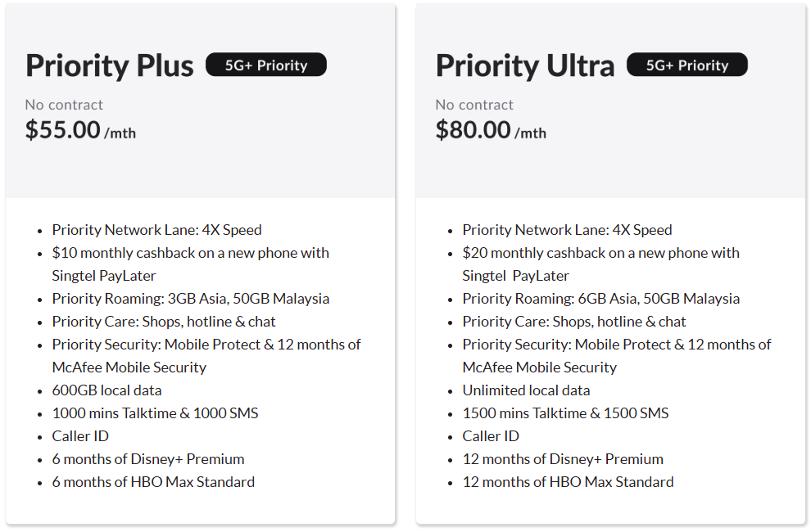811x532 pixels.
Task: Select the 5G+ Priority badge beside Priority Ultra
Action: coord(687,65)
